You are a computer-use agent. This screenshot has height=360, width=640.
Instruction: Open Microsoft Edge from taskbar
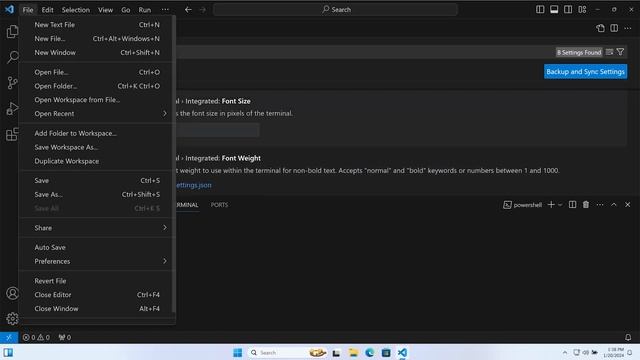tap(369, 352)
